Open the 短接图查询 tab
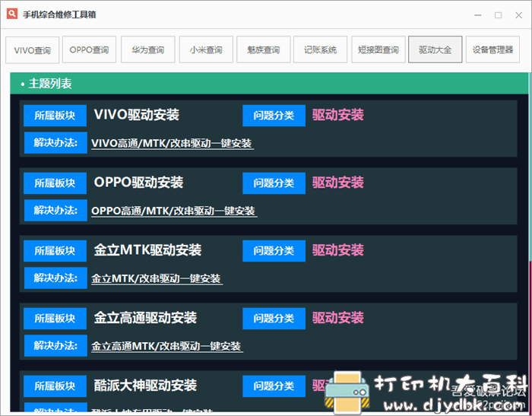This screenshot has width=532, height=416. click(x=378, y=49)
